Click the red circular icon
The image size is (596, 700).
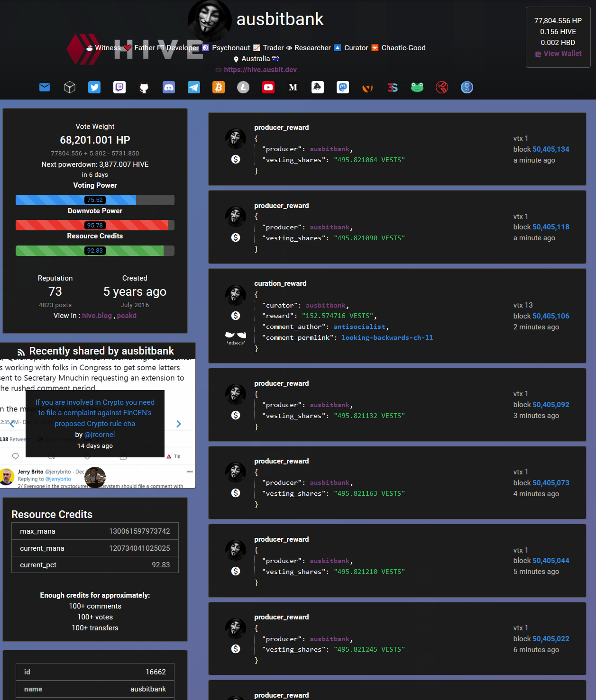(x=442, y=87)
